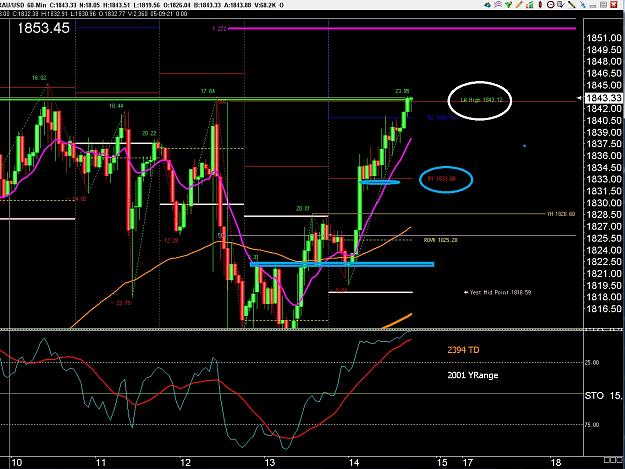This screenshot has width=625, height=469.
Task: Click date 13 on the time axis
Action: pos(269,463)
